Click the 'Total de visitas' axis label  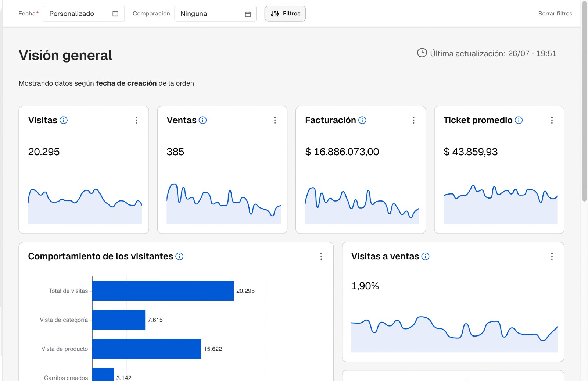[x=68, y=291]
